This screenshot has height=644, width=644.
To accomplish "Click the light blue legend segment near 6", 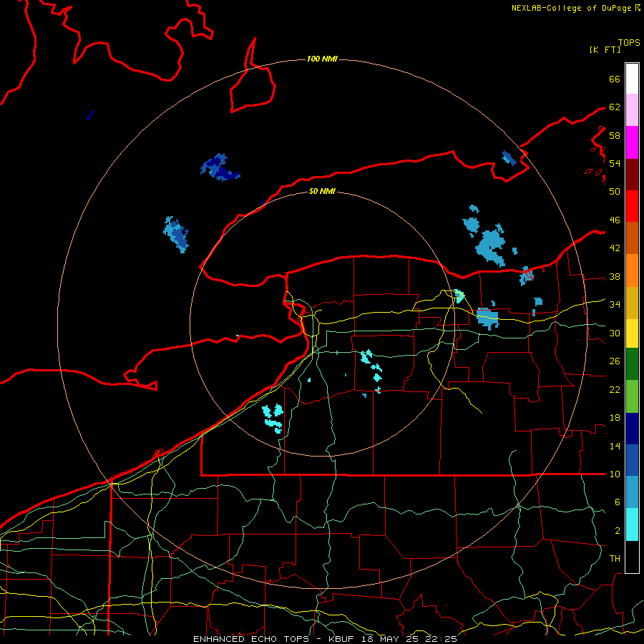I will (632, 492).
